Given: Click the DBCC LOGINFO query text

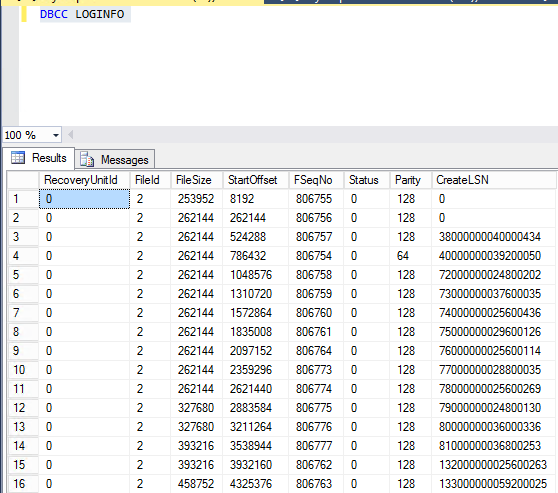Looking at the screenshot, I should point(82,14).
